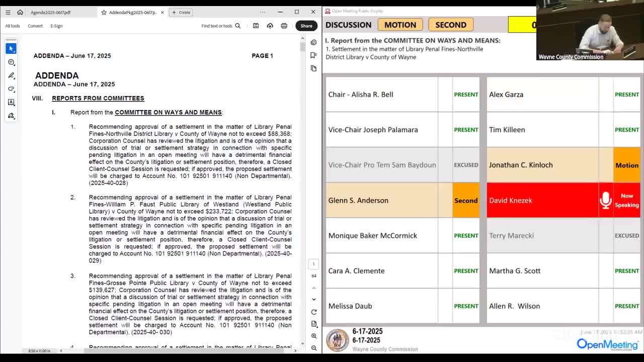Go to the Acrobat Home view
Image resolution: width=644 pixels, height=362 pixels.
point(20,12)
